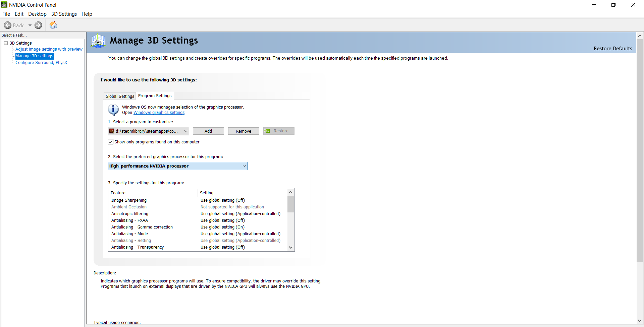Viewport: 644px width, 327px height.
Task: Select the 'Antialiasing - Gamma correction' row
Action: (x=198, y=227)
